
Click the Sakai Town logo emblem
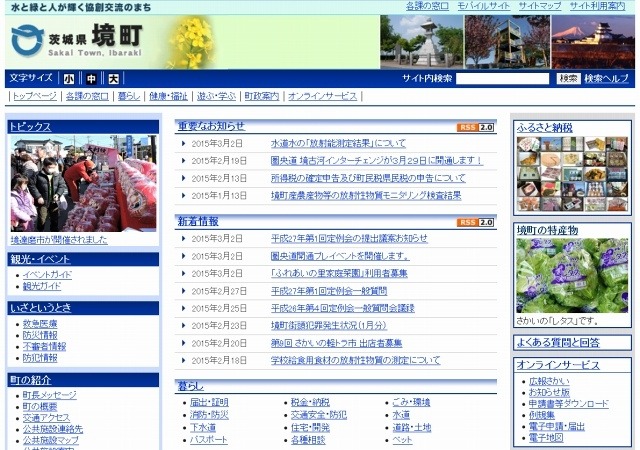point(27,40)
